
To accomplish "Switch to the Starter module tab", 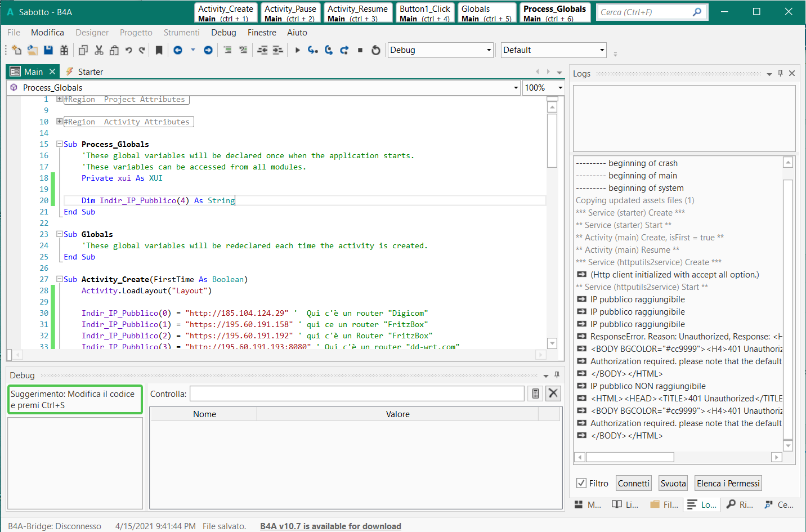I will coord(90,72).
